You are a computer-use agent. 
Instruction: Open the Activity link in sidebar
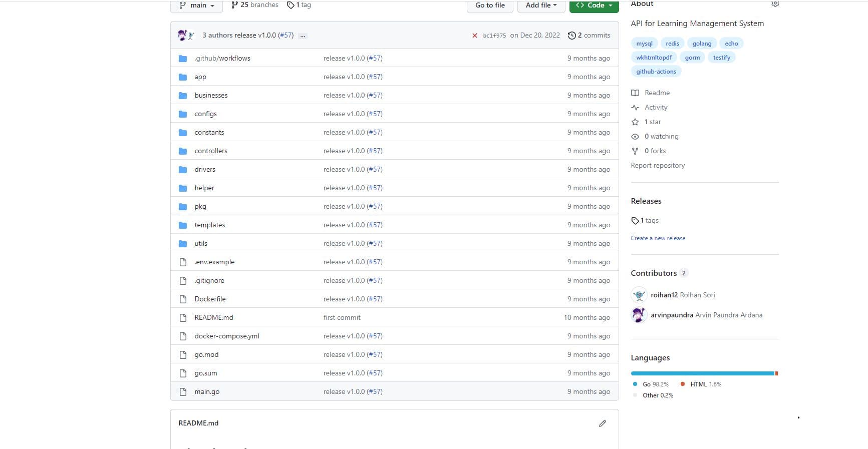pyautogui.click(x=656, y=108)
